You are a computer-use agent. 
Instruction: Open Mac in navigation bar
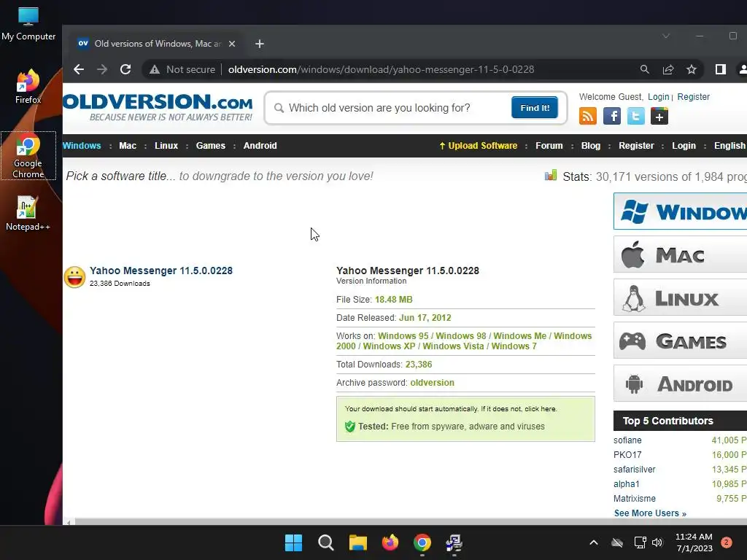(128, 146)
